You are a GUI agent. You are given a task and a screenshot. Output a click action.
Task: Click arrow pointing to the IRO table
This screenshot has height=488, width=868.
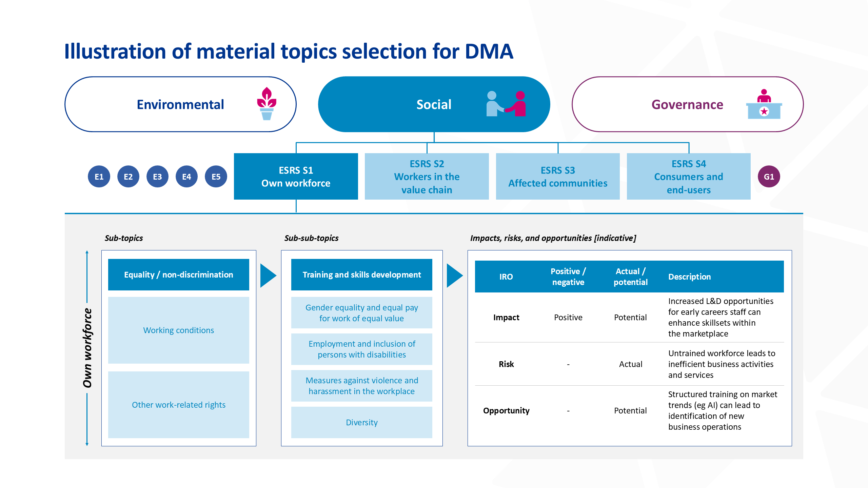(x=454, y=276)
